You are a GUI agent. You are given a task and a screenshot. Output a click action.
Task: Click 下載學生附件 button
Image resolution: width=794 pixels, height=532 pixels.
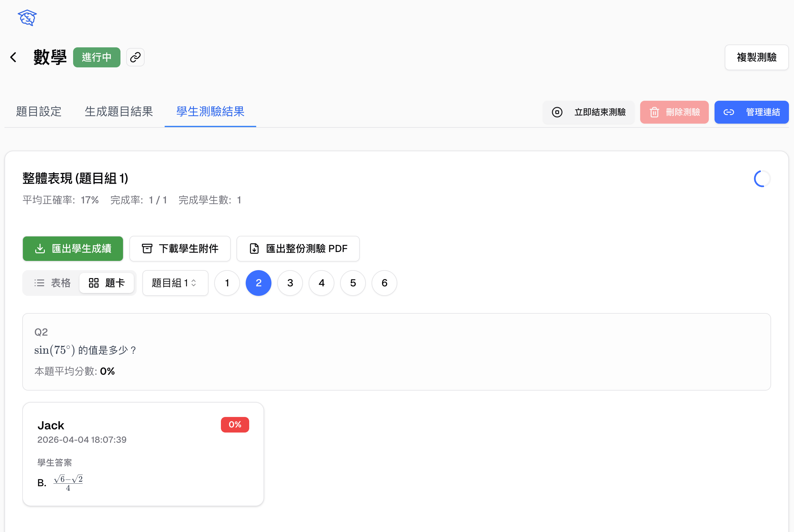(x=180, y=249)
